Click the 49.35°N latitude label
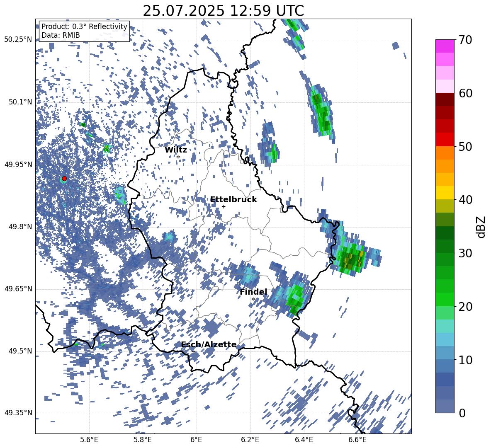Screen dimensions: 491x448 tap(18, 413)
